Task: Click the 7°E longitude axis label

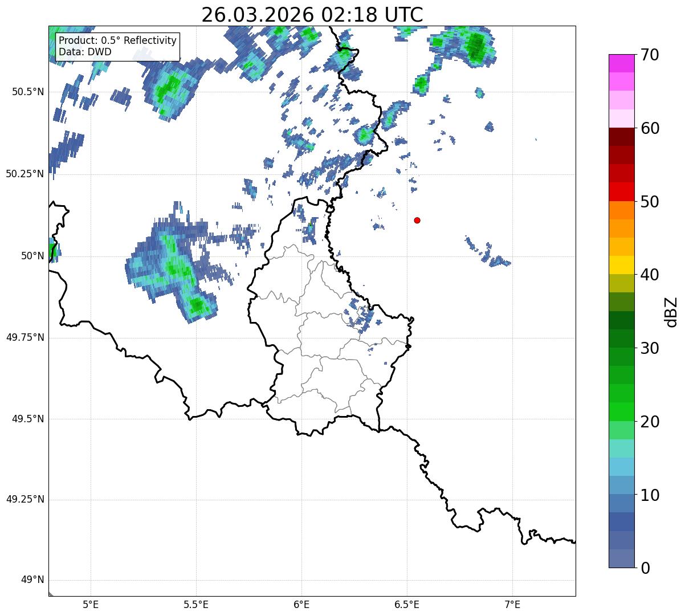Action: [x=512, y=605]
